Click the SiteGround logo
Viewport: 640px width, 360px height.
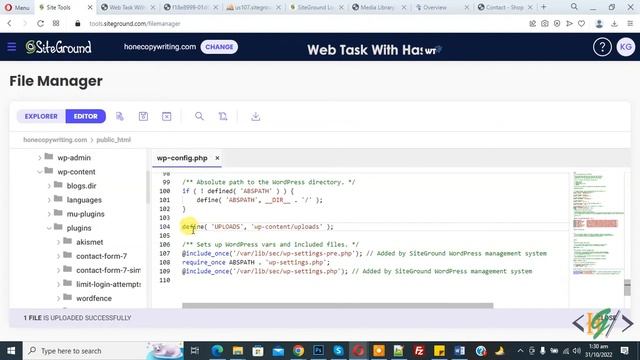(58, 47)
